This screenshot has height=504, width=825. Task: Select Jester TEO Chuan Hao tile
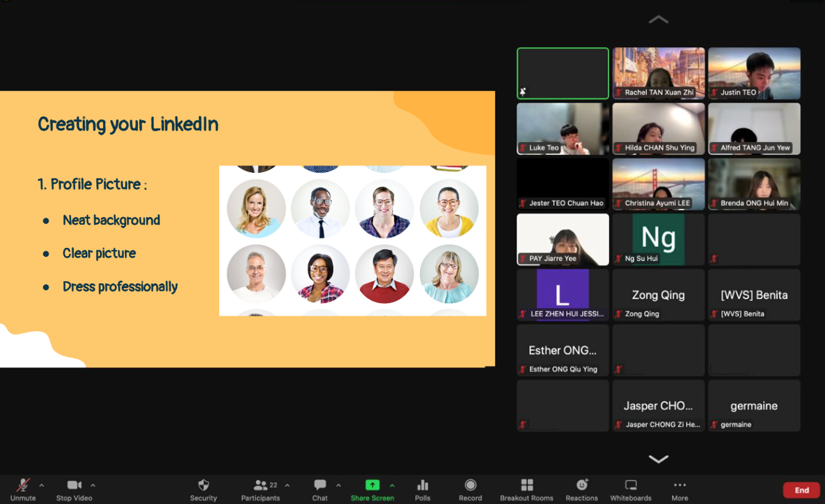click(x=563, y=184)
